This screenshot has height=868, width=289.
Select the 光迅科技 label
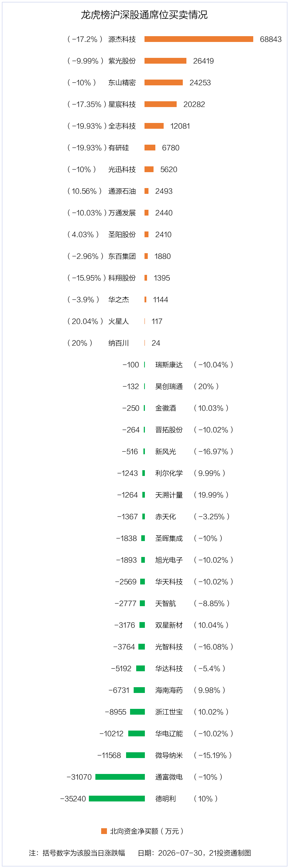122,170
